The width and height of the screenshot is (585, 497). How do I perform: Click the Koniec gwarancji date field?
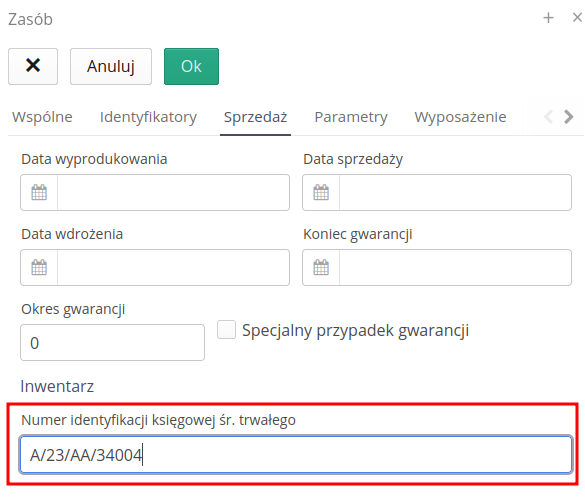(x=456, y=268)
